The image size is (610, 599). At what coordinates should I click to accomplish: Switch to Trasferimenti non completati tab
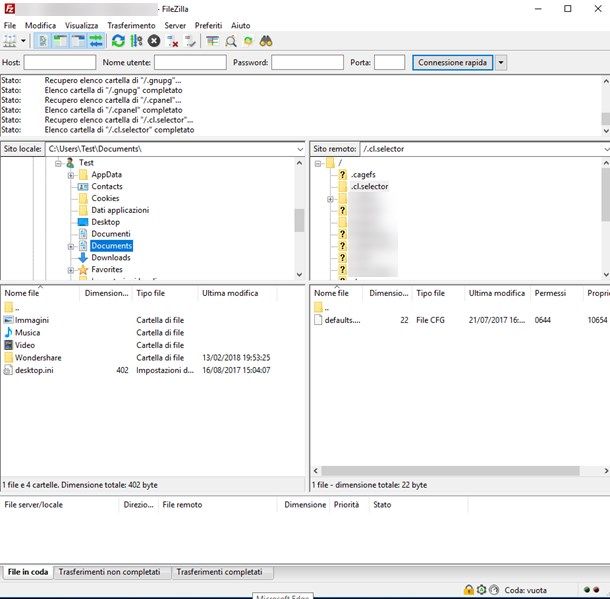point(110,572)
